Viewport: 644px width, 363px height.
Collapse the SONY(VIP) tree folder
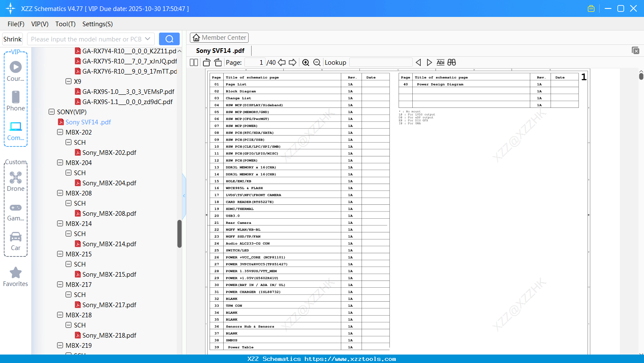tap(52, 112)
